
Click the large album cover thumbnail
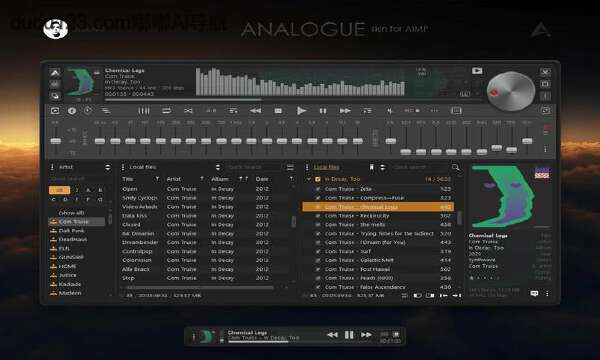click(x=503, y=197)
